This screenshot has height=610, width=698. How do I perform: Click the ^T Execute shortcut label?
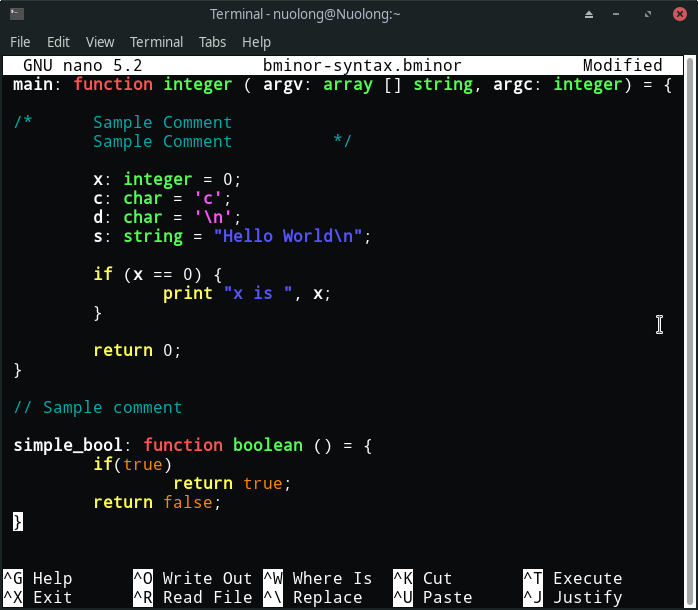(x=573, y=578)
